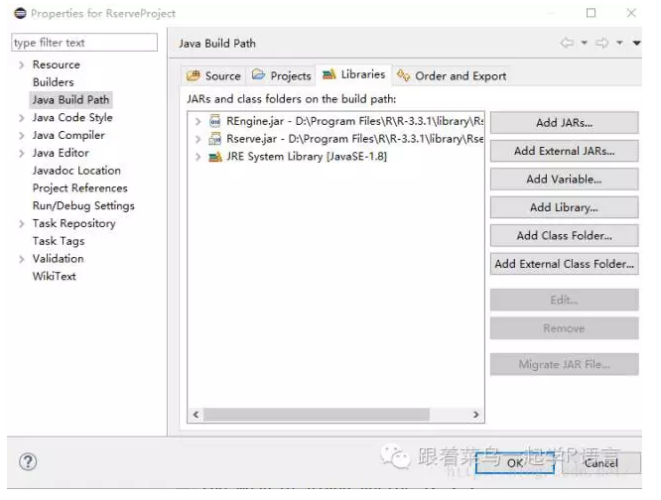Click the horizontal scrollbar thumb

coord(316,414)
